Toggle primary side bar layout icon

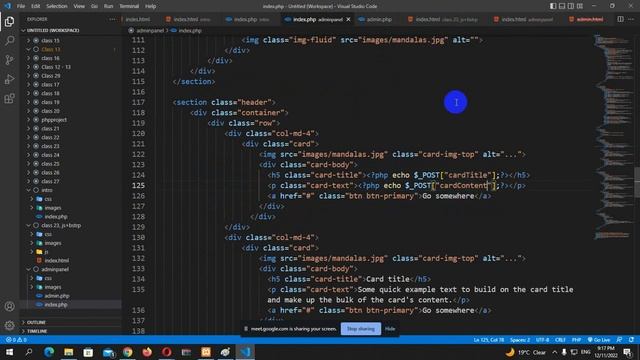(553, 6)
